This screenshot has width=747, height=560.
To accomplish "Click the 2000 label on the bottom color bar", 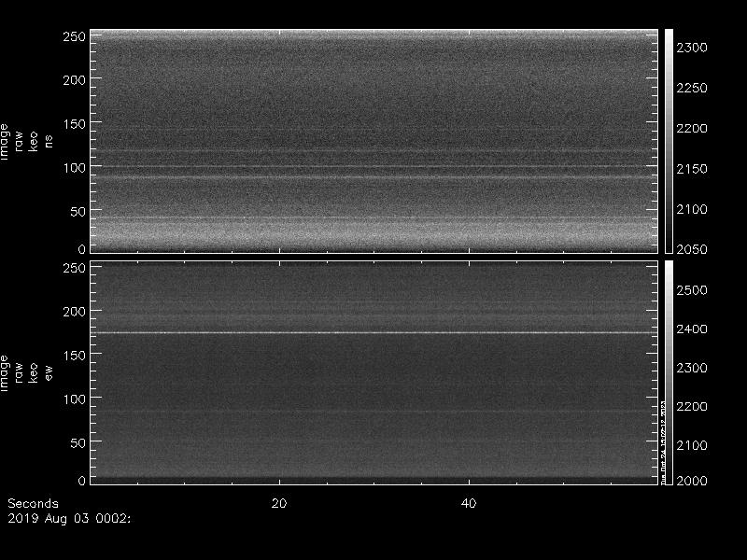I will tap(692, 481).
